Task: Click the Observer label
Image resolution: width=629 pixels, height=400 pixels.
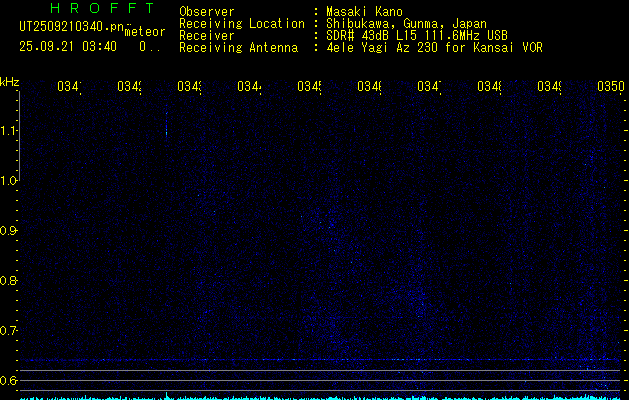Action: coord(207,11)
